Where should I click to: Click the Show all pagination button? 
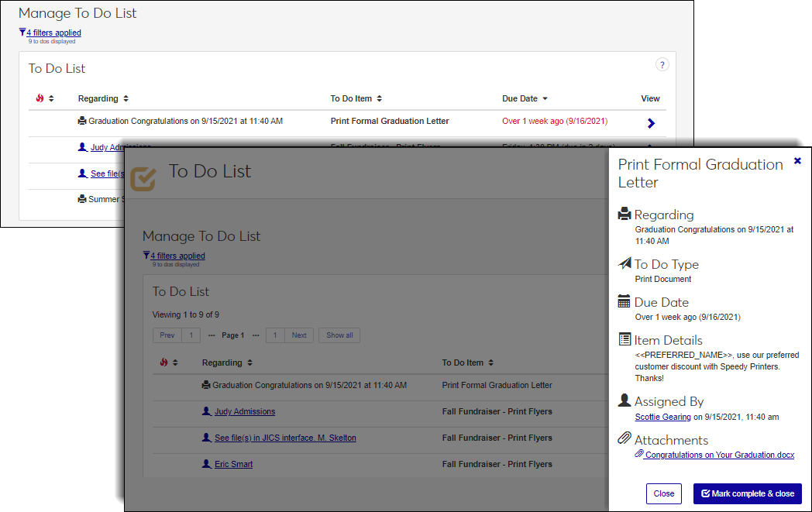point(339,335)
